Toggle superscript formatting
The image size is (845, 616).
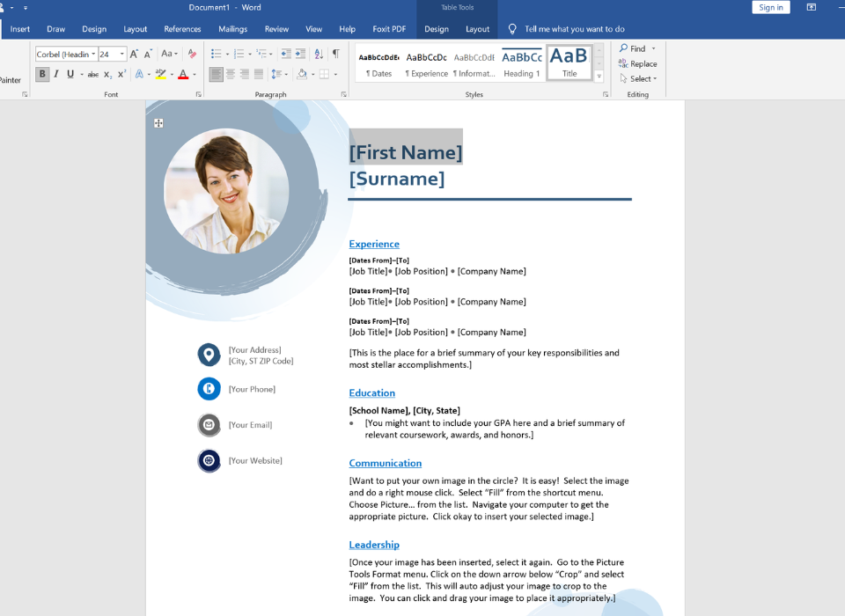point(121,75)
